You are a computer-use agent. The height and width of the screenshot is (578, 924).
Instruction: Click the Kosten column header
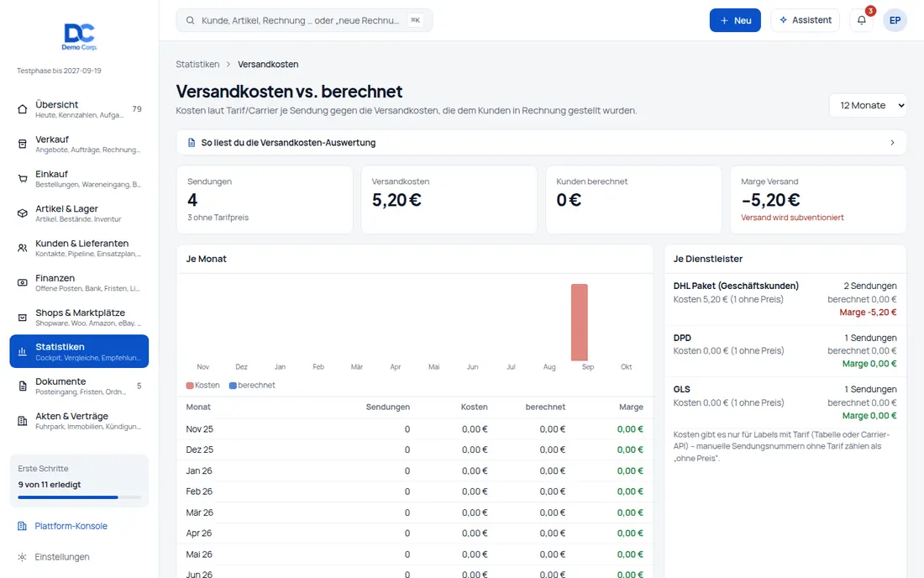pyautogui.click(x=475, y=407)
